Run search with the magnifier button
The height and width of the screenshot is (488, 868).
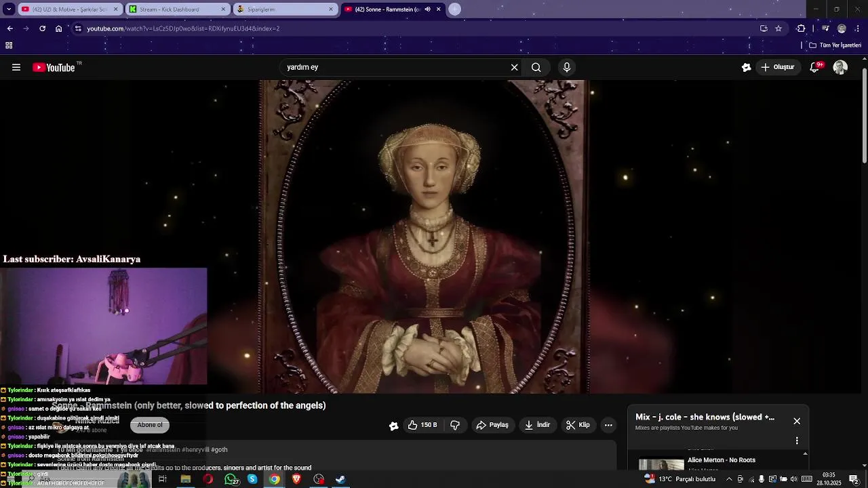tap(536, 67)
